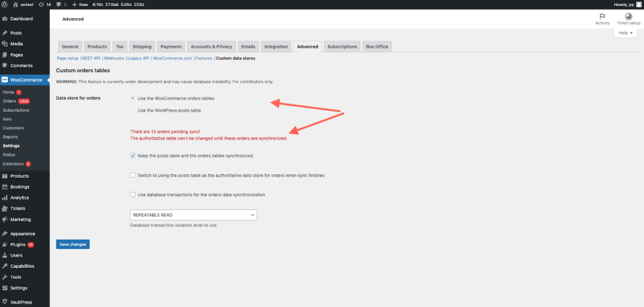
Task: Click the Finish setup progress icon
Action: pos(629,16)
